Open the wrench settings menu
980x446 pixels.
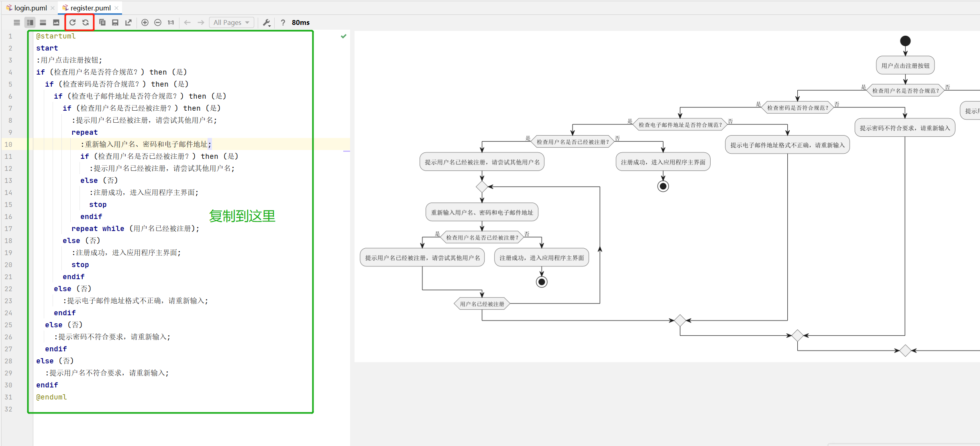coord(267,22)
